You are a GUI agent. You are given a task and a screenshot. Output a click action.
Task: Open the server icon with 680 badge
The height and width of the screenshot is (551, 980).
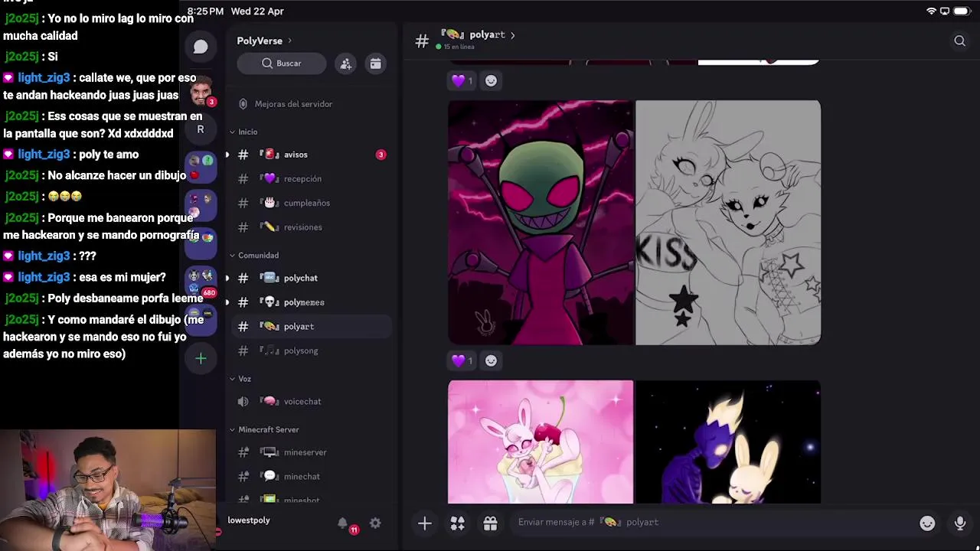[x=201, y=281]
